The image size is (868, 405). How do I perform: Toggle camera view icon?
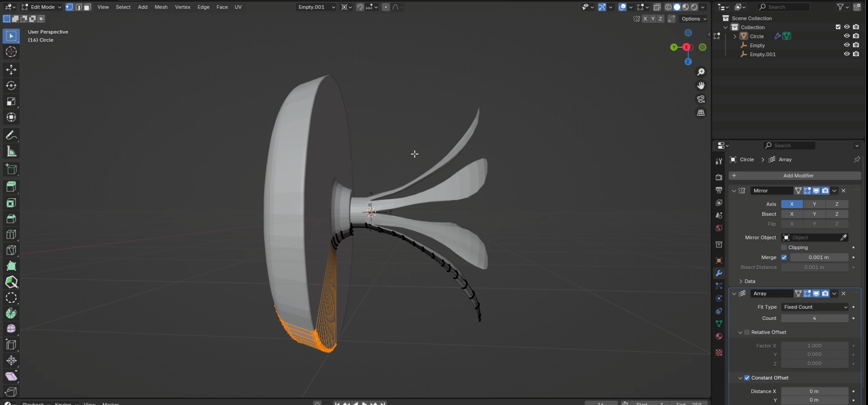[701, 99]
